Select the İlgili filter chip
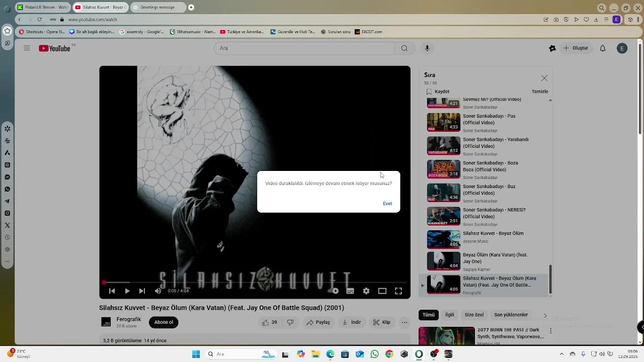 450,315
